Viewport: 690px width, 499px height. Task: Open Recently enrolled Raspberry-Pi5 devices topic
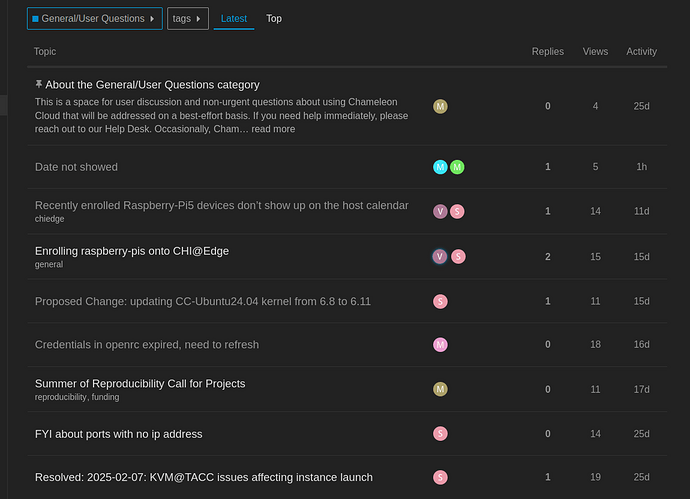click(222, 205)
